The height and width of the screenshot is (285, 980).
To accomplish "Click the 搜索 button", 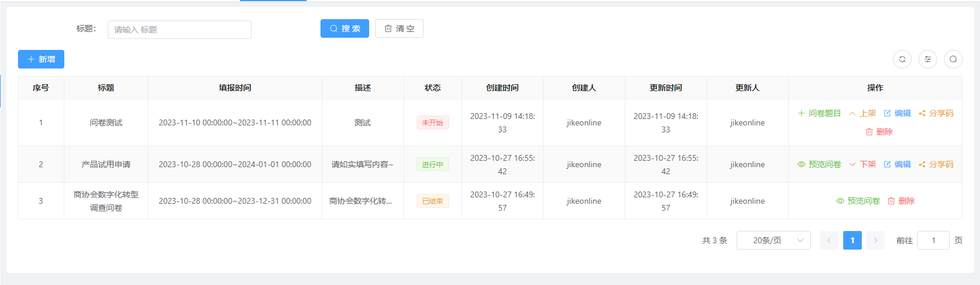I will coord(344,28).
